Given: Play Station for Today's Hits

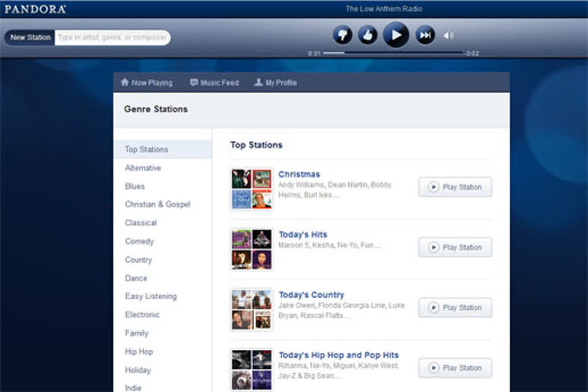Looking at the screenshot, I should (x=455, y=247).
